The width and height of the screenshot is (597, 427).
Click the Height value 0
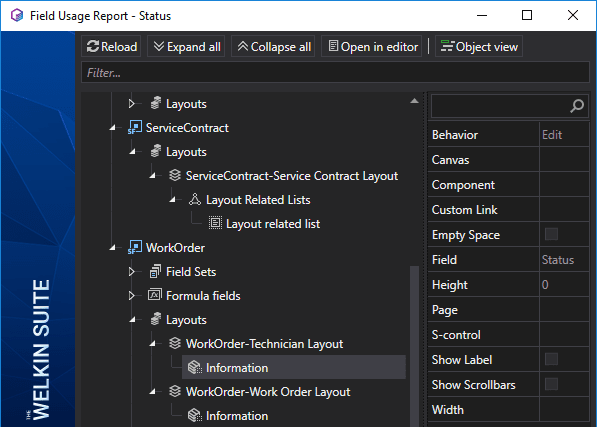(545, 285)
